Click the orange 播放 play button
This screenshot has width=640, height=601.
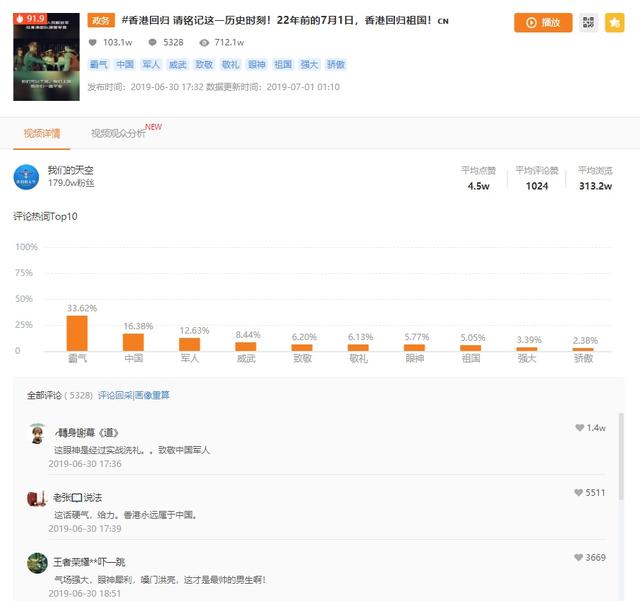[543, 22]
